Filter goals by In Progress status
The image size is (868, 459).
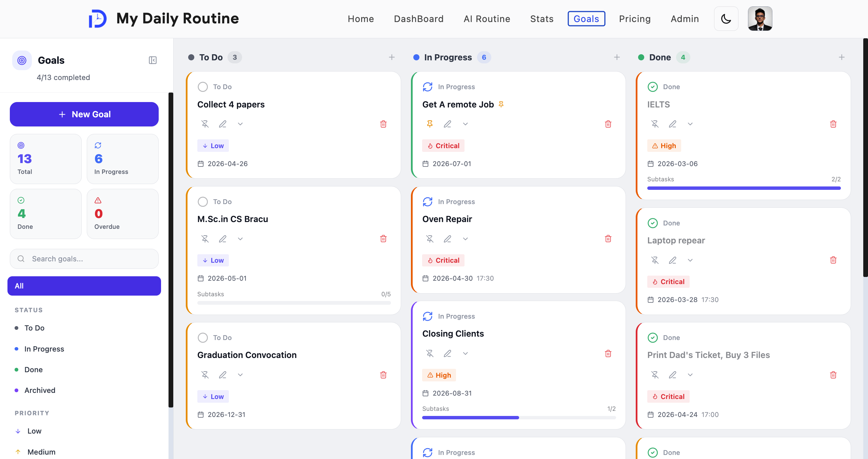[84, 349]
